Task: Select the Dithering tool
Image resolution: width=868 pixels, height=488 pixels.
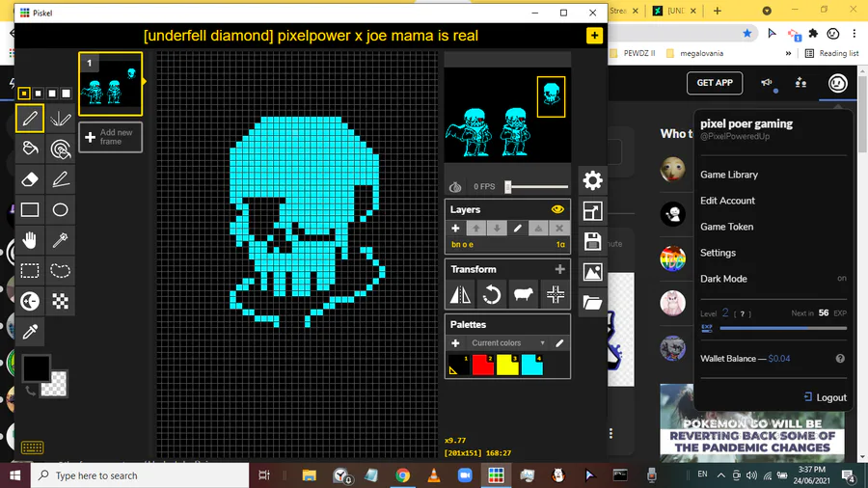Action: click(61, 301)
